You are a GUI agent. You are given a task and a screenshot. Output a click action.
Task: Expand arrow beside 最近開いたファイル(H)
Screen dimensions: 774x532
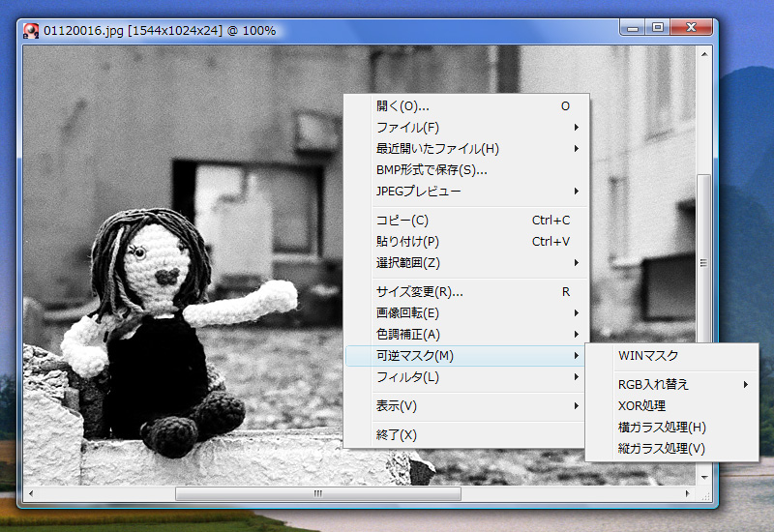tap(576, 149)
